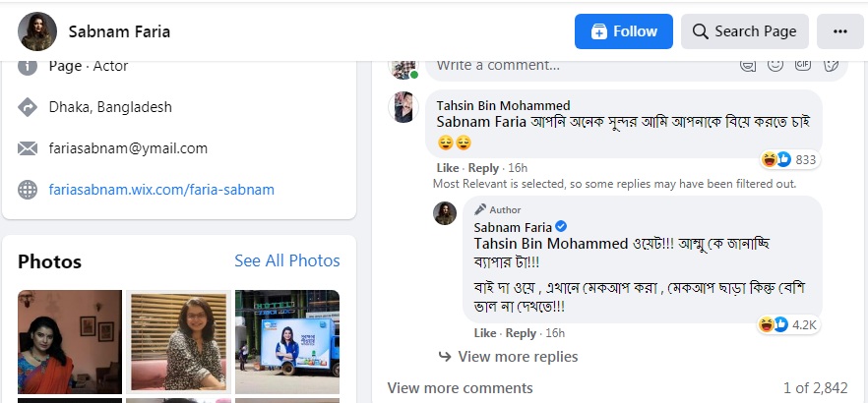
Task: Click the Search Page button
Action: tap(744, 31)
